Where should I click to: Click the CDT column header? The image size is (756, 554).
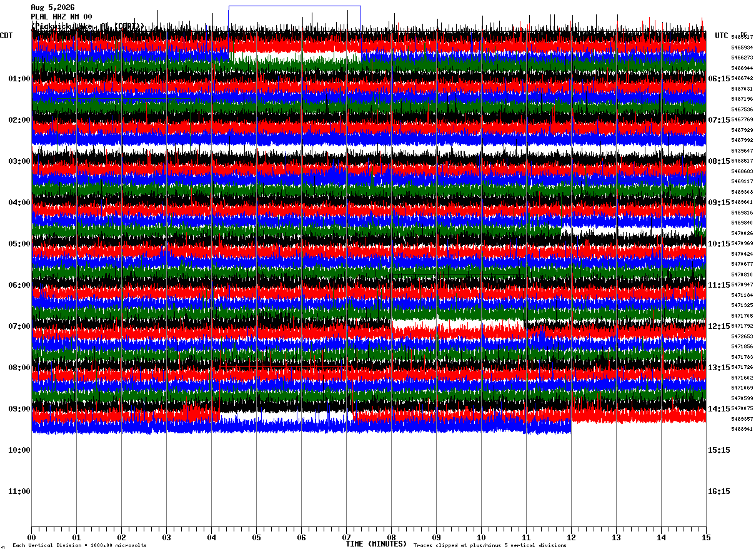pos(7,36)
